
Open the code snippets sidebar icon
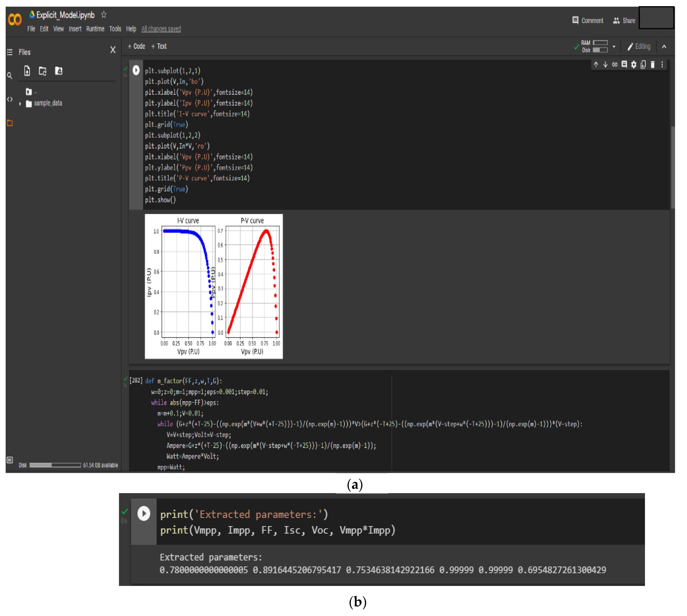10,99
